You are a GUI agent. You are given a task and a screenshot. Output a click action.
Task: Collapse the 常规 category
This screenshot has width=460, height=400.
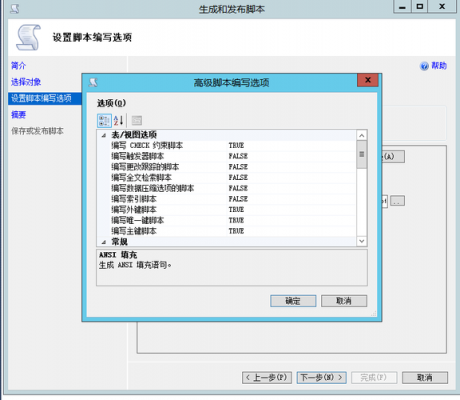click(x=104, y=242)
